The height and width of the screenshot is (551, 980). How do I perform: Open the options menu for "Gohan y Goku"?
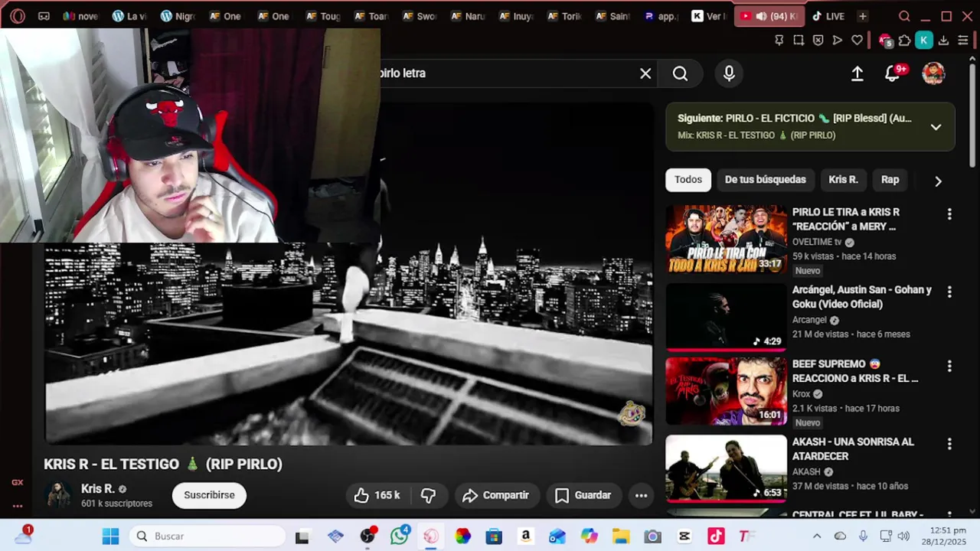coord(949,292)
